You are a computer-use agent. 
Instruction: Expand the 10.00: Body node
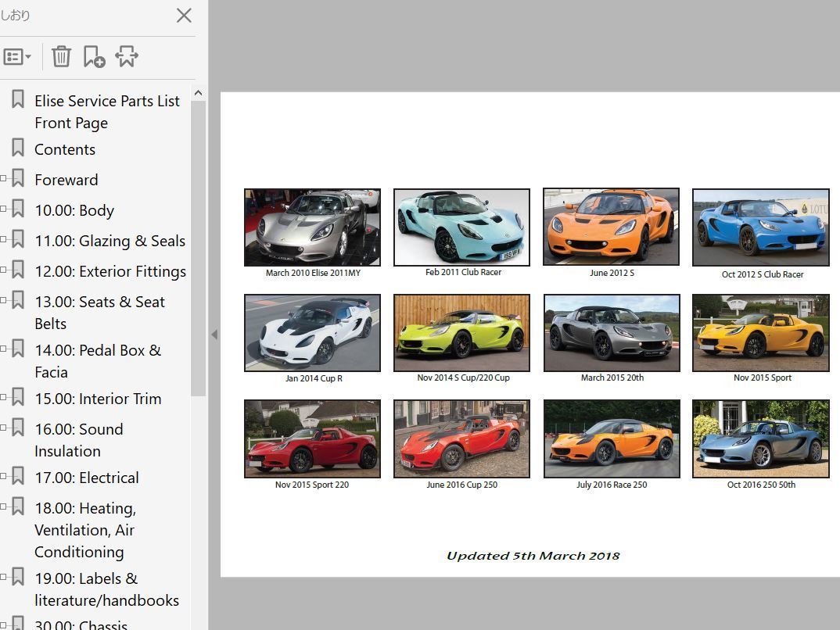(x=3, y=209)
